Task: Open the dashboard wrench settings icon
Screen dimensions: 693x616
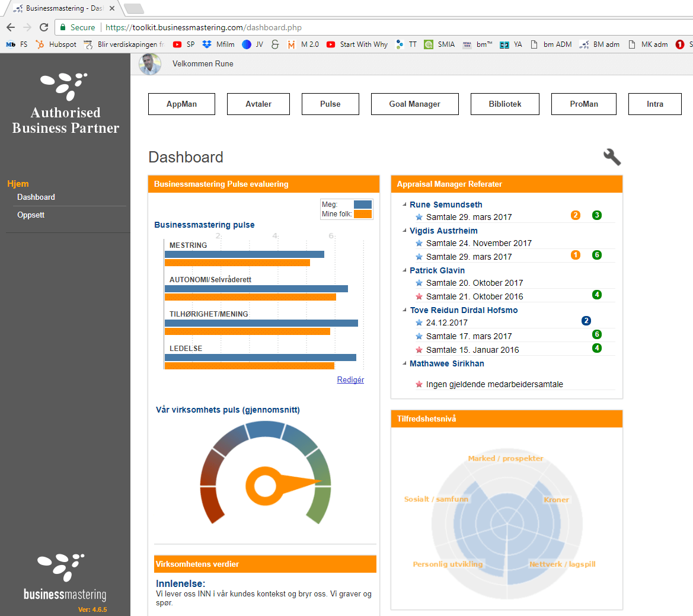Action: click(612, 157)
